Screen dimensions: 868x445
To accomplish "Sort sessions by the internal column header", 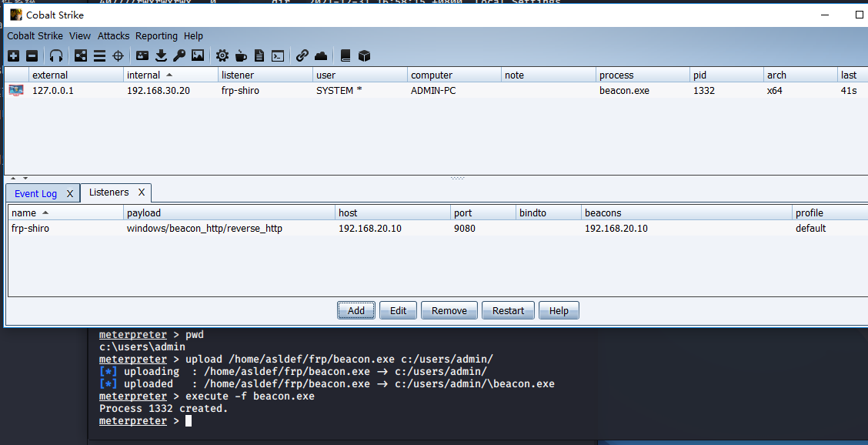I will point(171,75).
